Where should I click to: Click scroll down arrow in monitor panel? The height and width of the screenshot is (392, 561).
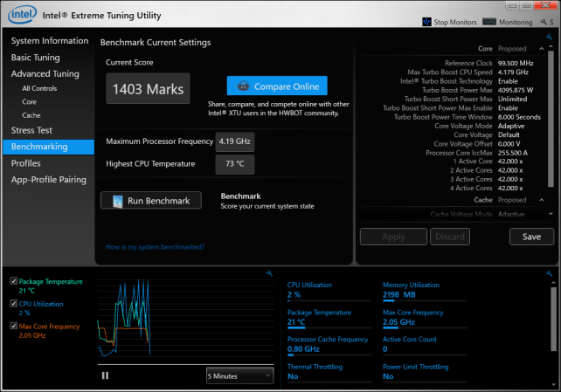[553, 384]
